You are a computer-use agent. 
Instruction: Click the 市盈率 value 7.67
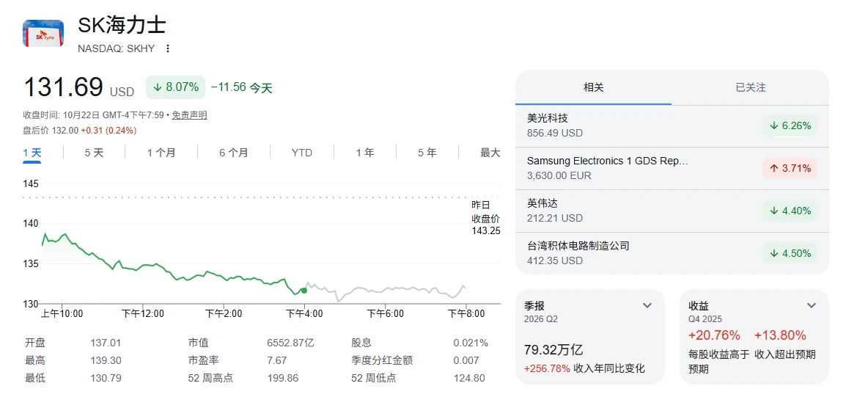point(277,361)
